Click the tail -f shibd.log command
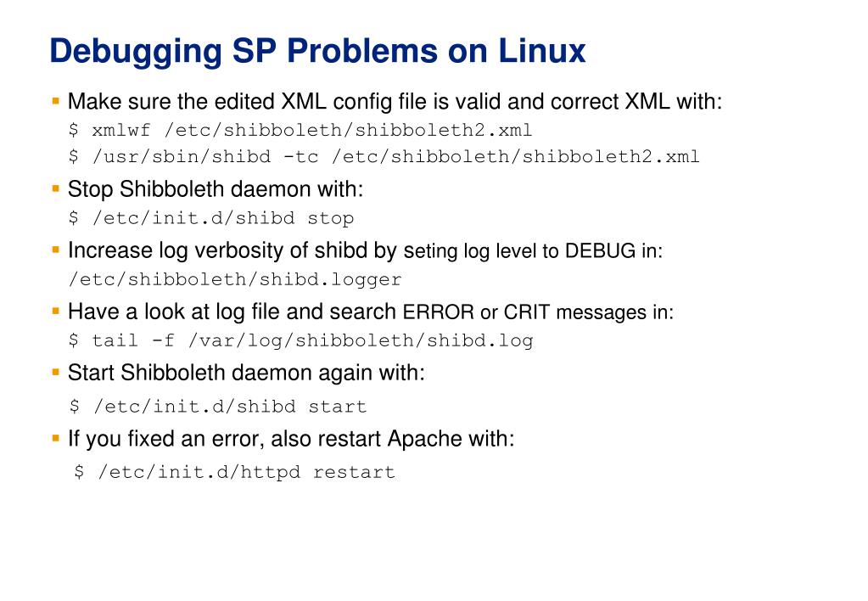This screenshot has width=868, height=601. tap(300, 340)
